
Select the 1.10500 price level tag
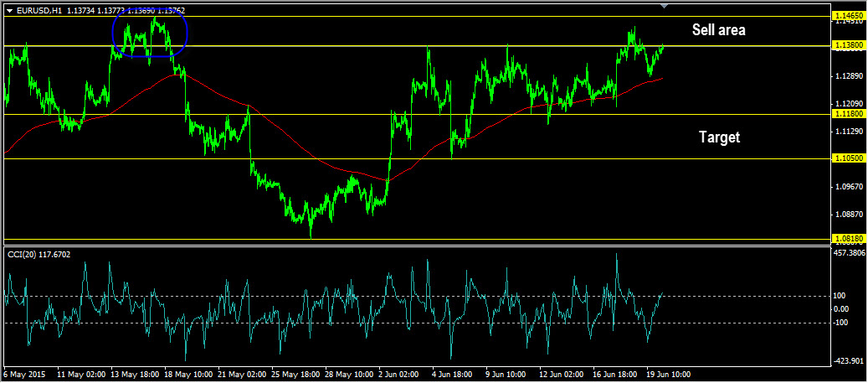tap(849, 158)
